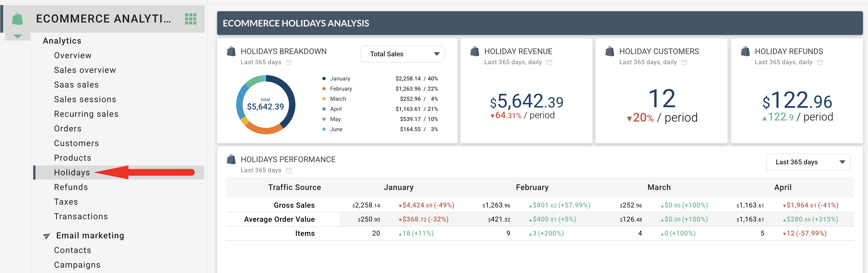Open the Campaigns link
Image resolution: width=868 pixels, height=273 pixels.
(77, 265)
